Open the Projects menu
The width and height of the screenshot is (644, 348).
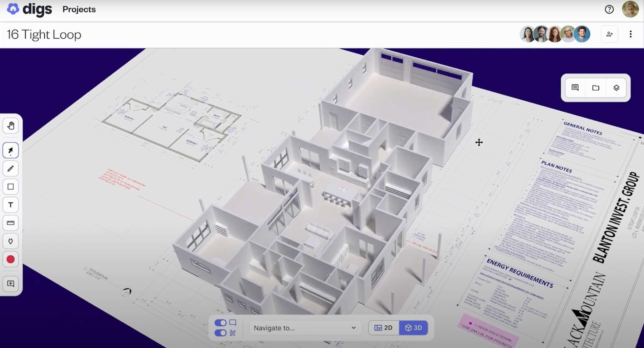pyautogui.click(x=79, y=9)
